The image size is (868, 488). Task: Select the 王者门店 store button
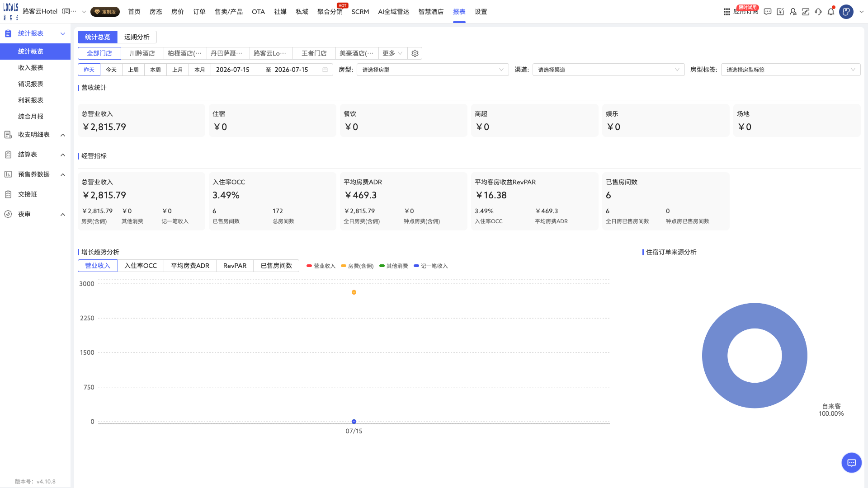coord(314,53)
